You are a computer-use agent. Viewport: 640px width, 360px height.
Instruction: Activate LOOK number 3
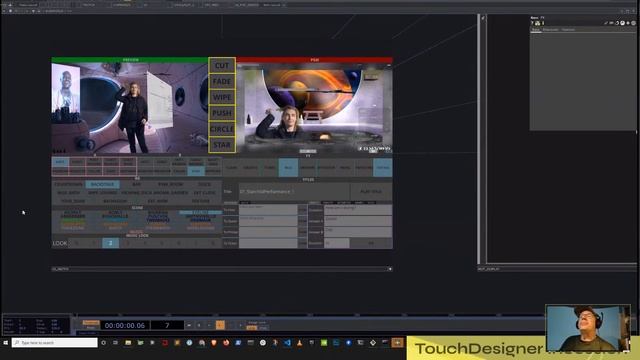[127, 243]
